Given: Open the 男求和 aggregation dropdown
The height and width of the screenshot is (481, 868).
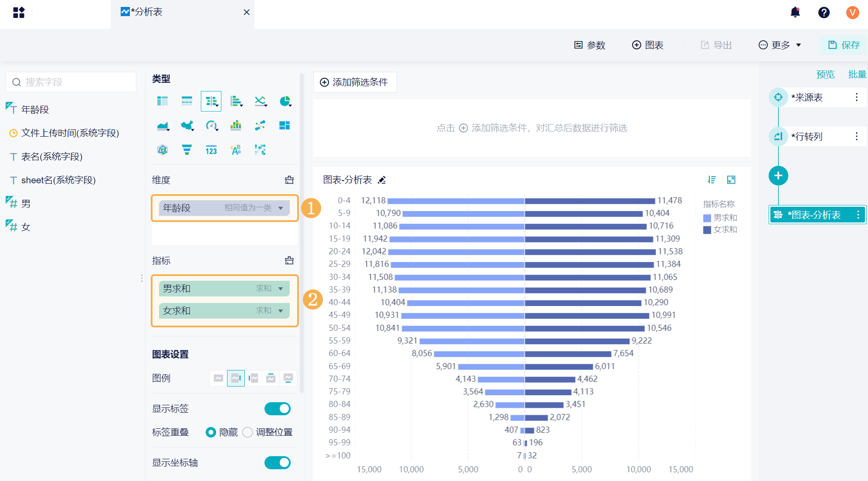Looking at the screenshot, I should click(281, 289).
